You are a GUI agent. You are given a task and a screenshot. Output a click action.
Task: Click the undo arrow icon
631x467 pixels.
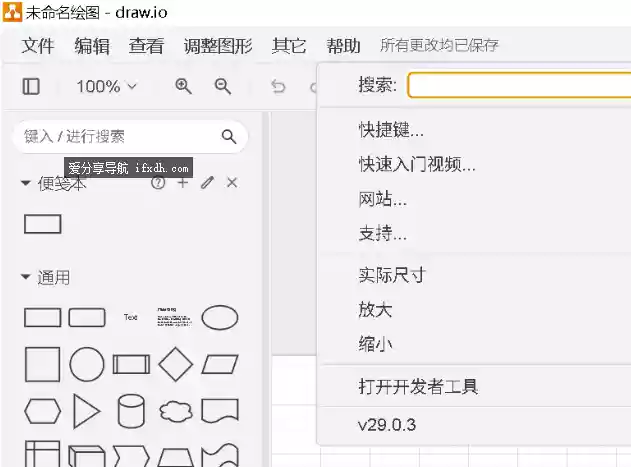(x=278, y=86)
